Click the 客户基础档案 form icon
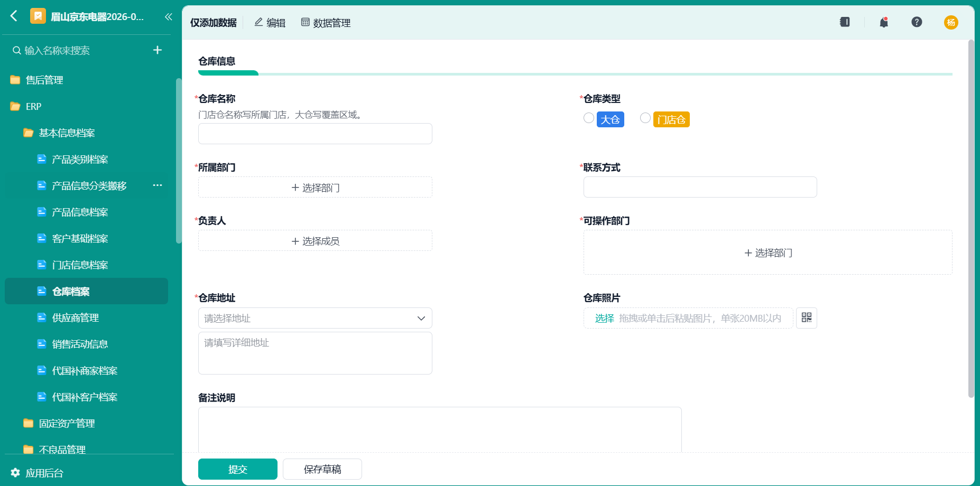This screenshot has width=980, height=486. (x=42, y=238)
